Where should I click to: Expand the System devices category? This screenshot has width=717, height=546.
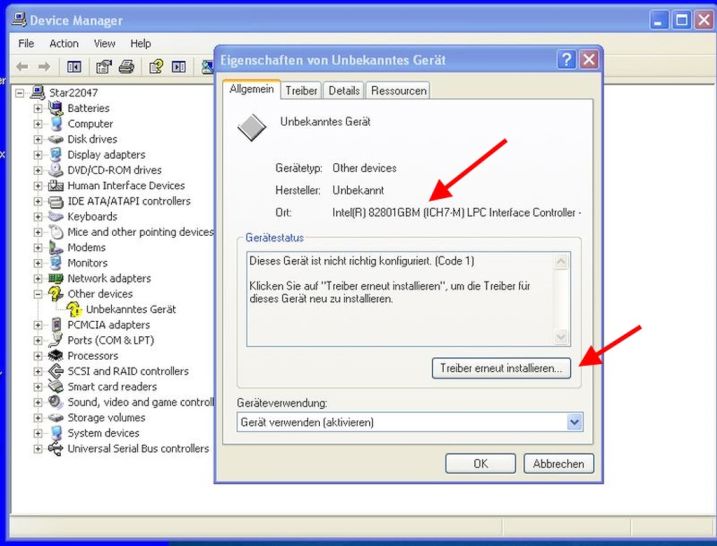click(38, 433)
